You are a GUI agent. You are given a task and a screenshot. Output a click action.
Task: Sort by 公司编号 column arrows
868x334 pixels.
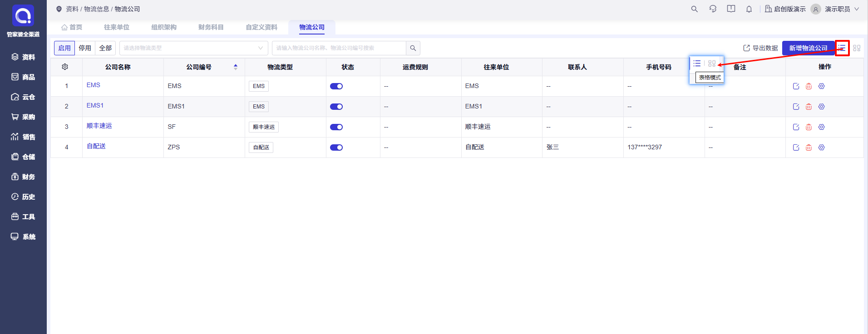tap(236, 67)
